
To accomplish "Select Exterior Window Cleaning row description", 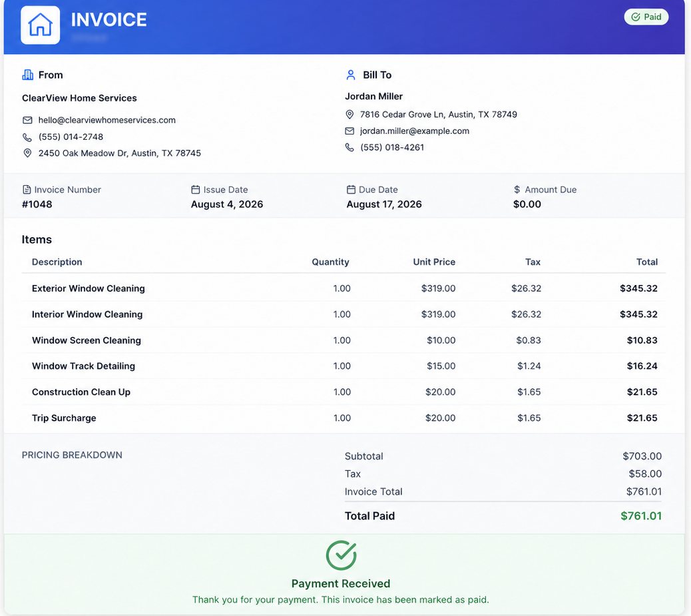I will 88,288.
